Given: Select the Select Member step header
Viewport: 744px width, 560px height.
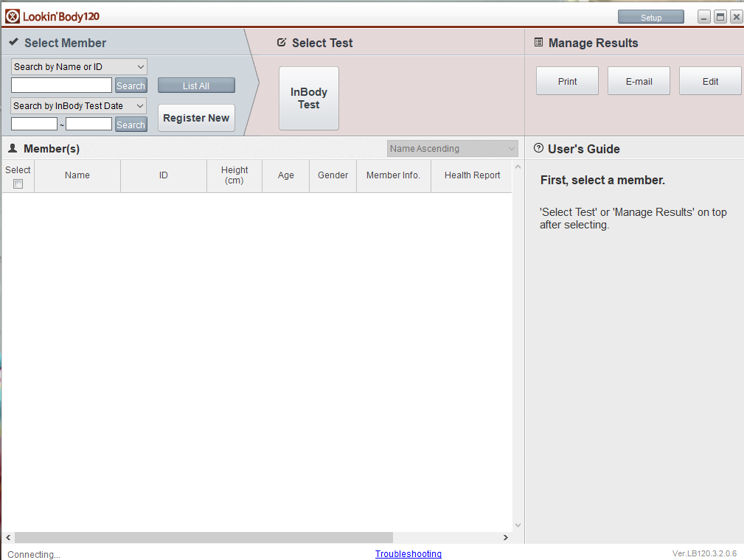Looking at the screenshot, I should tap(65, 43).
